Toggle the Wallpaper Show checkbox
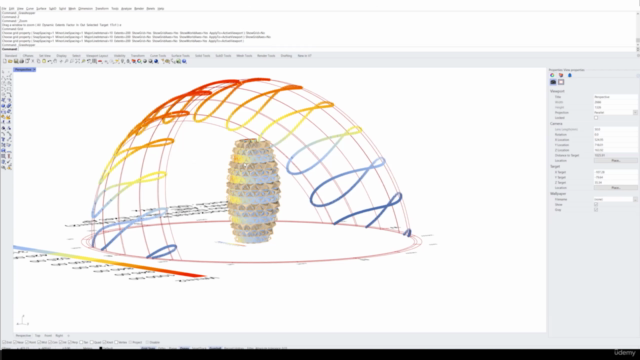Screen dimensions: 640x360 click(596, 204)
